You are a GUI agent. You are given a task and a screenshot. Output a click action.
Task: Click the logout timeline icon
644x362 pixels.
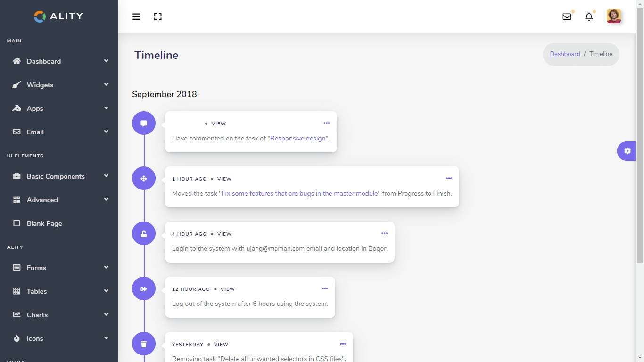click(144, 289)
